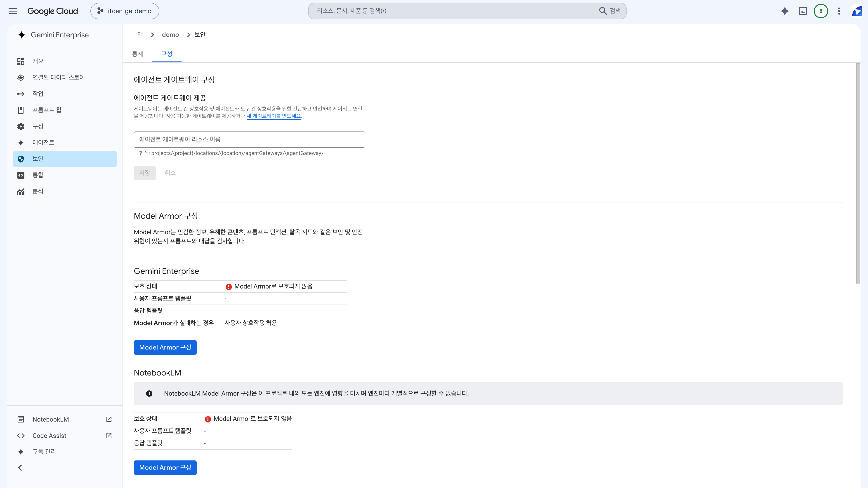Open 연결된 데이터 스토어 icon
868x488 pixels.
pyautogui.click(x=21, y=77)
